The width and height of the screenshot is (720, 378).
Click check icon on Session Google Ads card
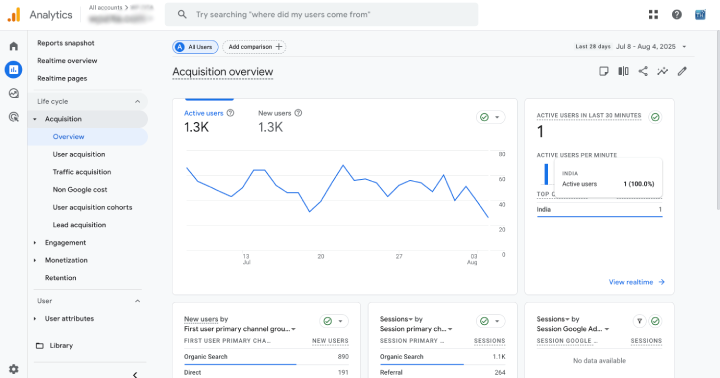[655, 321]
